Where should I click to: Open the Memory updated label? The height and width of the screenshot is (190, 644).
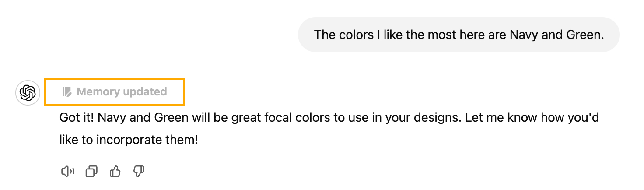[x=115, y=92]
